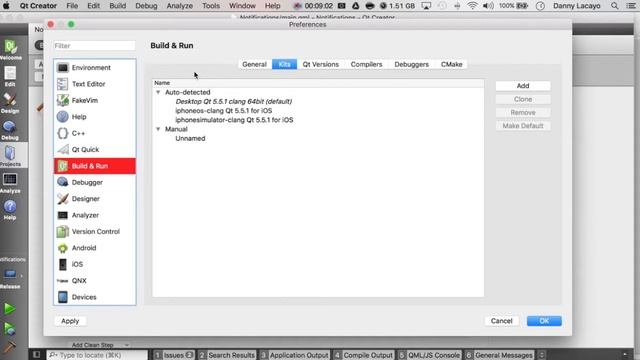
Task: Open the General tab
Action: (254, 64)
